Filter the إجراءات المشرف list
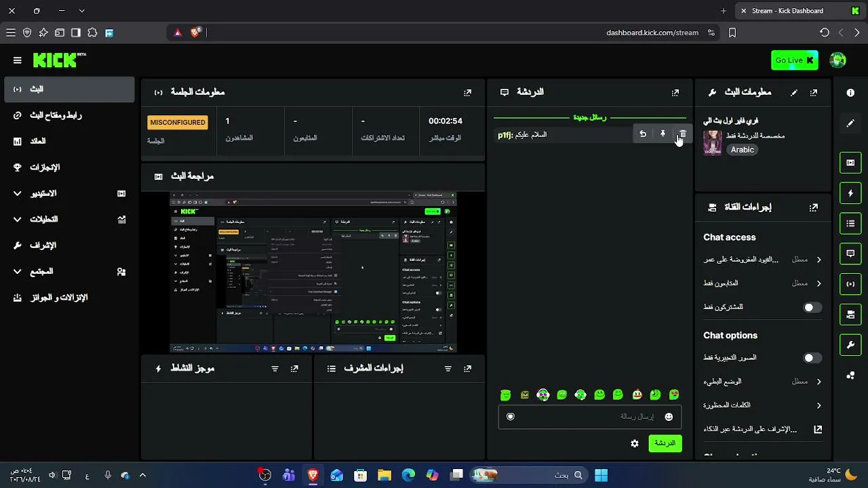Viewport: 868px width, 488px height. point(448,369)
